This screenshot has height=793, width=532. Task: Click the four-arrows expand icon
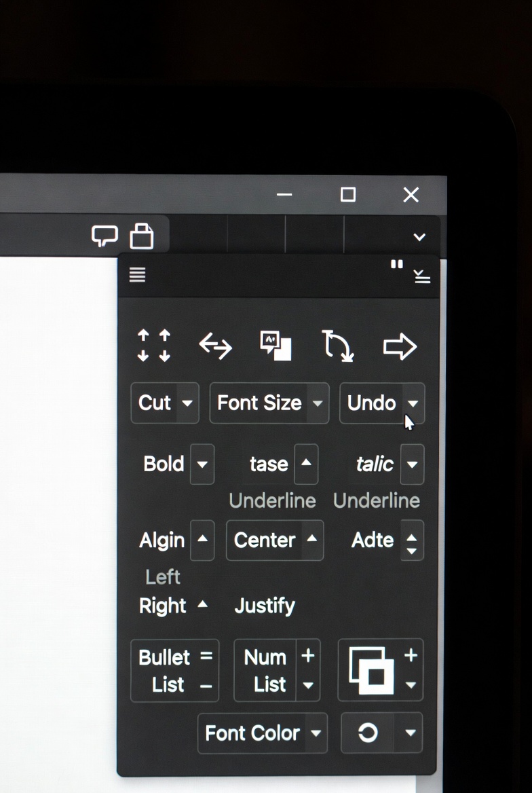(153, 346)
